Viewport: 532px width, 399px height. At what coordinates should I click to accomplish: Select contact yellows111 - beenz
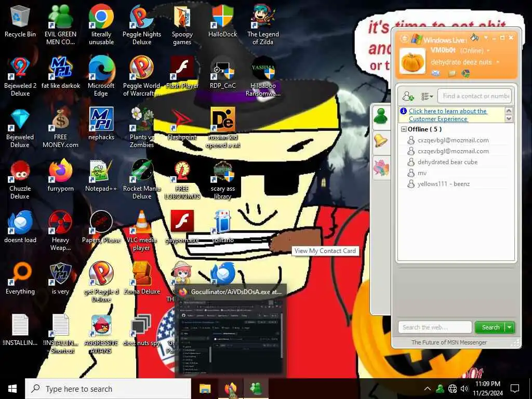444,184
